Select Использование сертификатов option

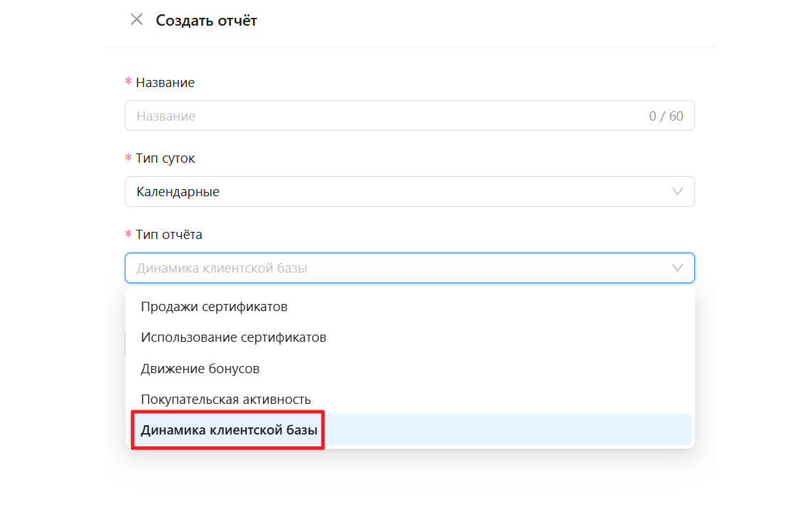click(233, 337)
